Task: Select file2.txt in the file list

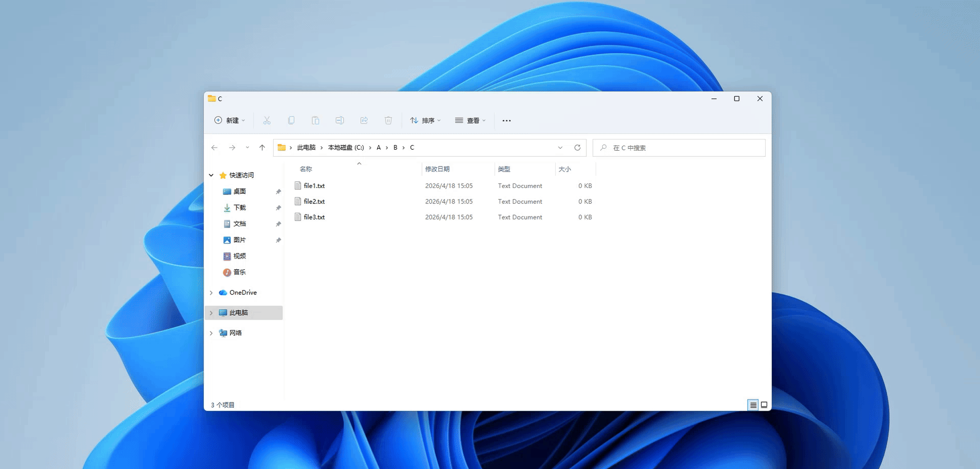Action: [x=314, y=202]
